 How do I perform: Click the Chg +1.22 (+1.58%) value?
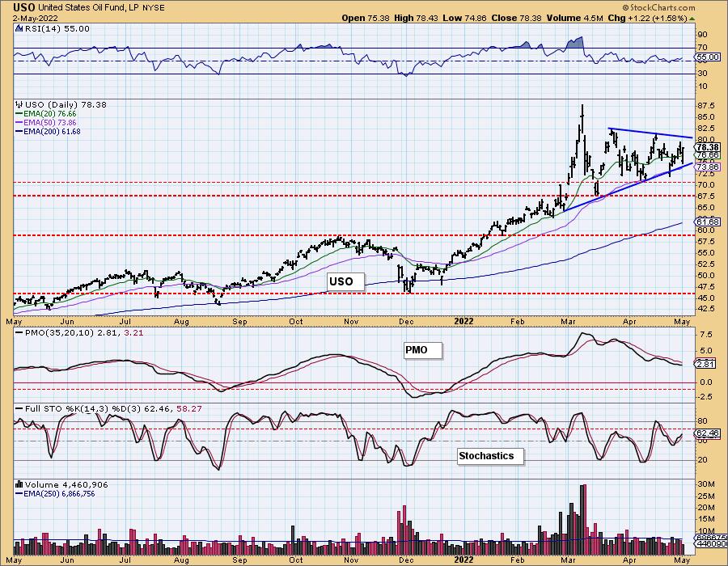coord(648,18)
